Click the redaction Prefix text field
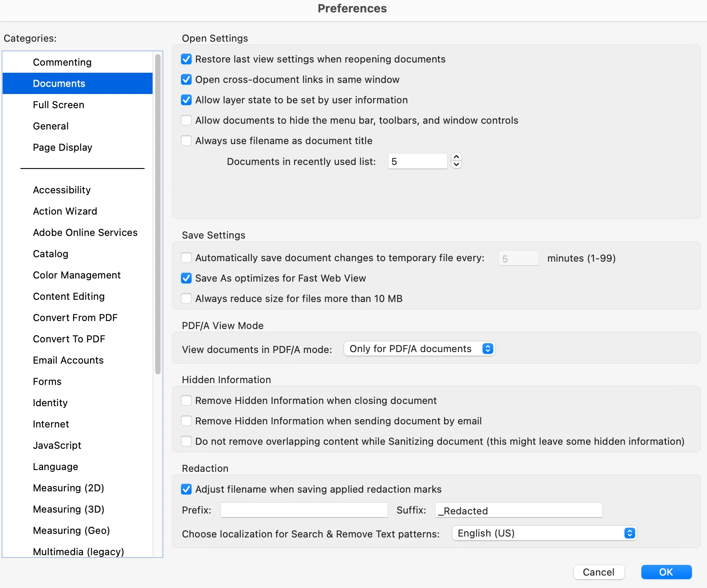This screenshot has height=588, width=707. pyautogui.click(x=304, y=510)
